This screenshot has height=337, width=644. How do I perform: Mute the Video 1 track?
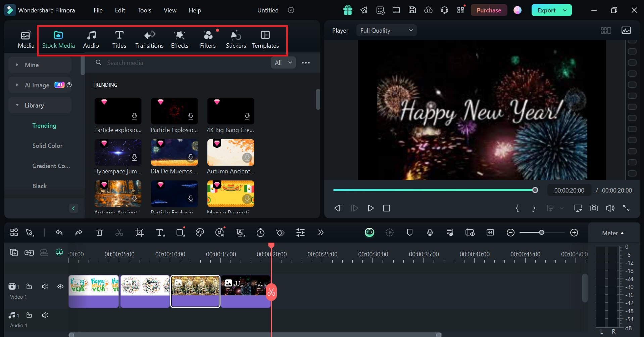[45, 287]
